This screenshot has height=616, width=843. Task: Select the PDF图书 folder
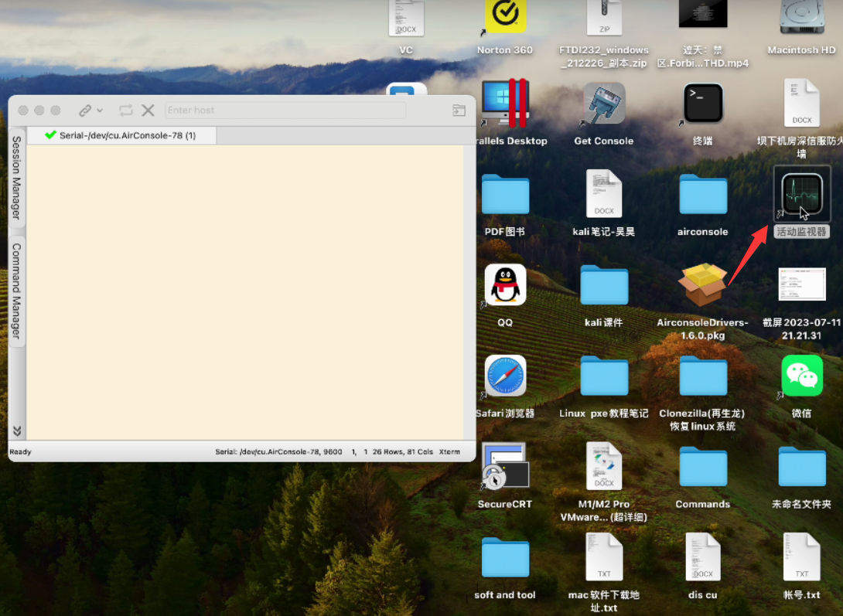[x=505, y=195]
